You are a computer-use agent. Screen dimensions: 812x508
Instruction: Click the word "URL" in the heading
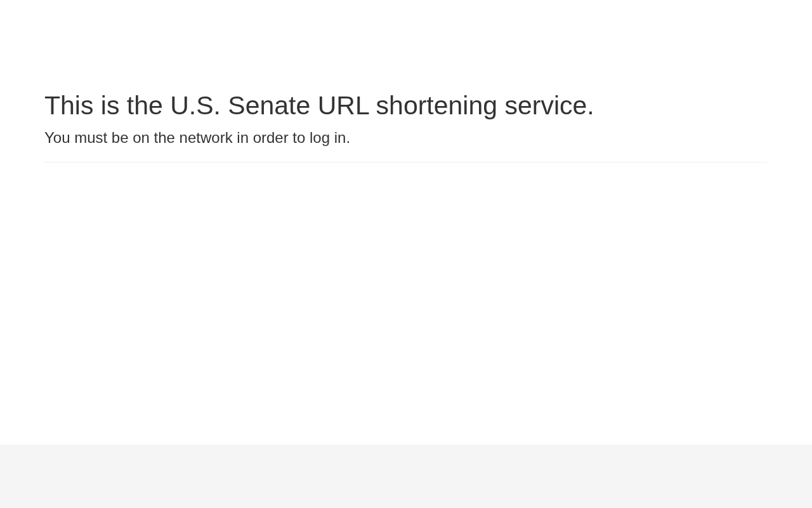coord(343,105)
